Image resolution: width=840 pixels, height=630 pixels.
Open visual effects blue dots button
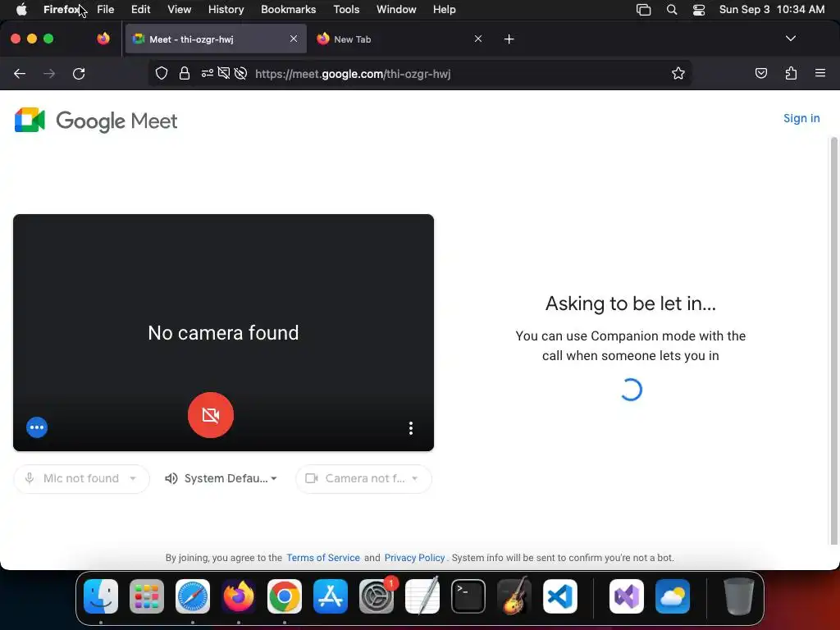point(37,427)
